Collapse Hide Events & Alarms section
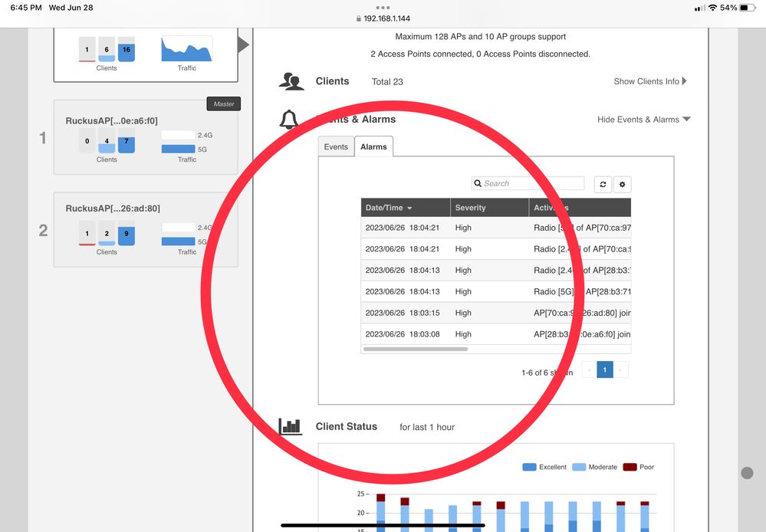Viewport: 766px width, 532px height. click(643, 120)
